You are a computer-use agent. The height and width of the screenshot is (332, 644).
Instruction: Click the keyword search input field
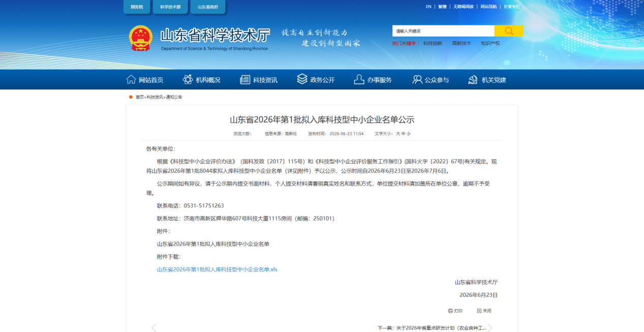coord(443,31)
